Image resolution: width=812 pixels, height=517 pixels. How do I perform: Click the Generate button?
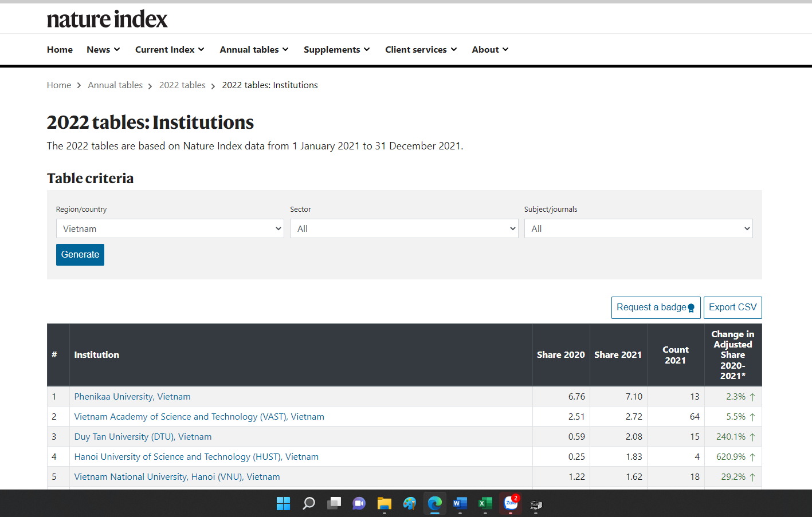[80, 255]
